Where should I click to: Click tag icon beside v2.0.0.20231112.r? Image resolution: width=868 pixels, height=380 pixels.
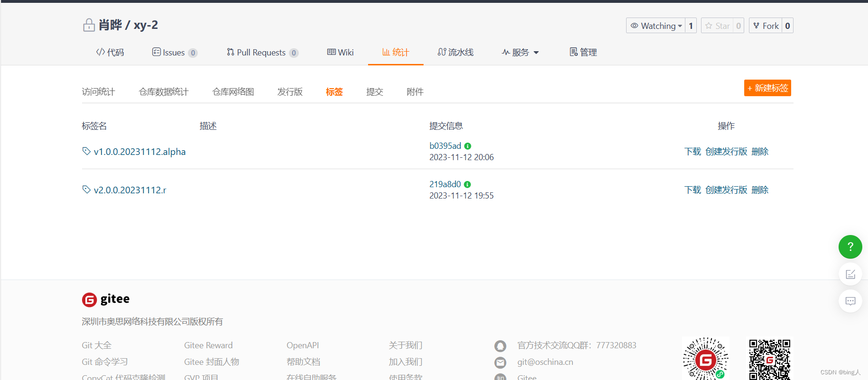coord(86,190)
